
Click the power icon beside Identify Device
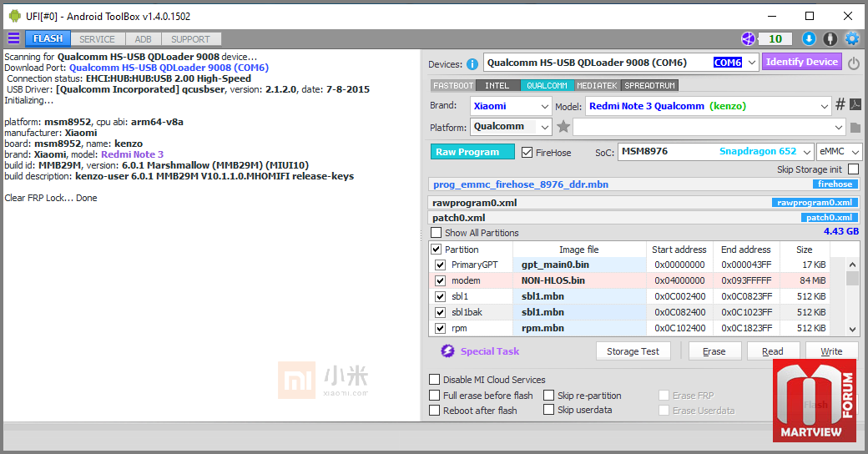[x=854, y=63]
